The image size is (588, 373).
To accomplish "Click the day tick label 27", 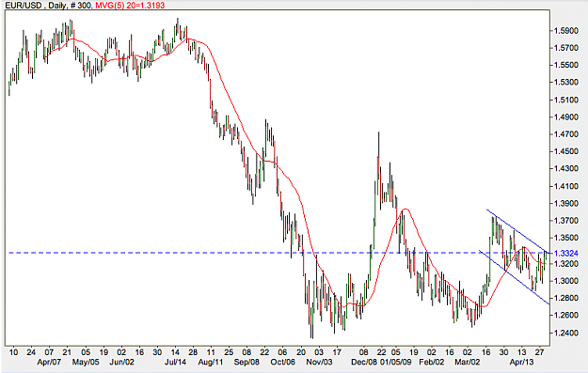I will click(x=540, y=352).
